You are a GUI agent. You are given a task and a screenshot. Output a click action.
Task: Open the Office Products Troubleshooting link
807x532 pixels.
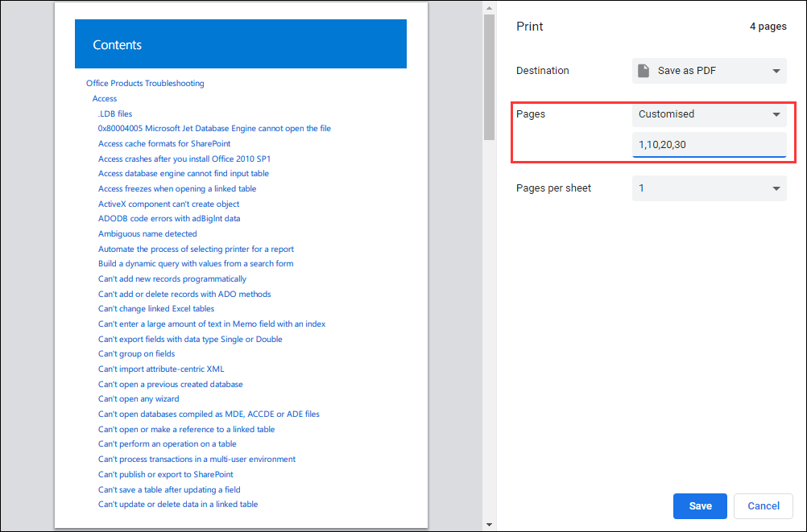coord(145,83)
